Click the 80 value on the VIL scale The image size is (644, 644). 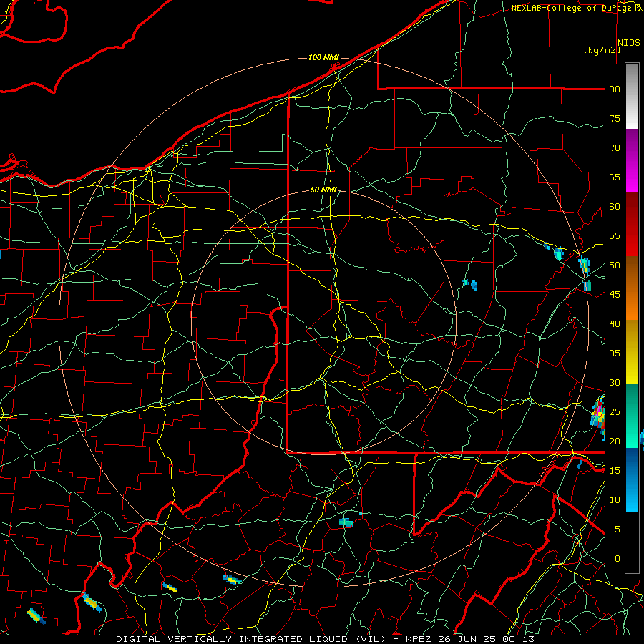click(615, 89)
